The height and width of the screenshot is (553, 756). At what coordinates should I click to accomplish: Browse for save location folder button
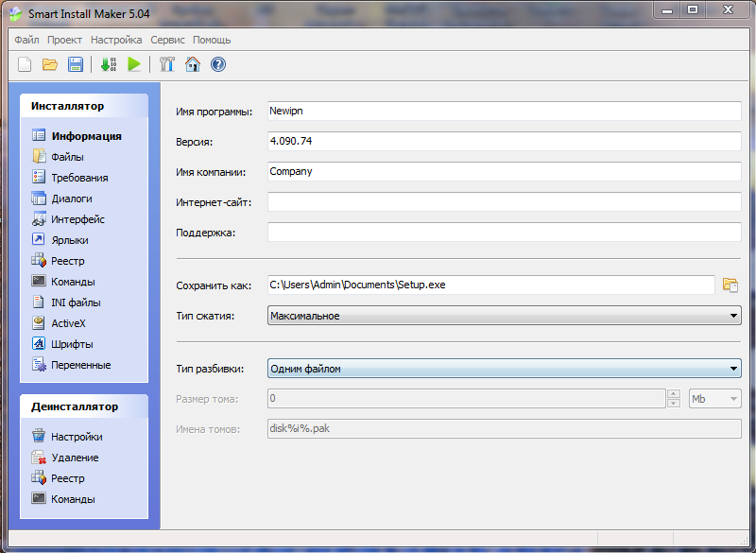click(x=730, y=285)
